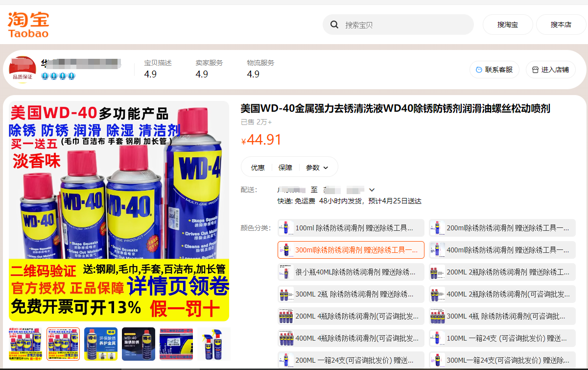The width and height of the screenshot is (588, 370).
Task: Open the 保障 tab
Action: 285,168
